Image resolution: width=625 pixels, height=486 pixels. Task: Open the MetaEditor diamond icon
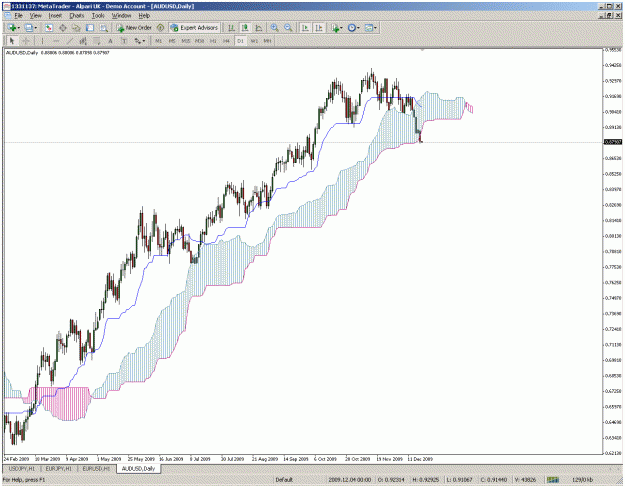click(160, 28)
